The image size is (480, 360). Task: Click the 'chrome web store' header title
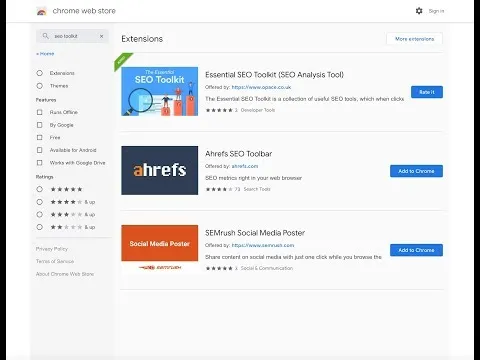click(84, 11)
